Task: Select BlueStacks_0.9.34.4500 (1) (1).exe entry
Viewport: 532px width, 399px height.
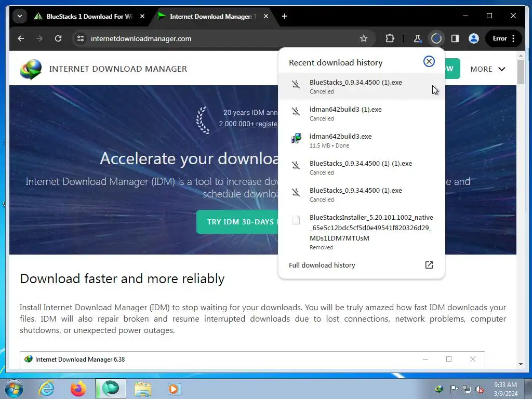Action: pos(362,168)
